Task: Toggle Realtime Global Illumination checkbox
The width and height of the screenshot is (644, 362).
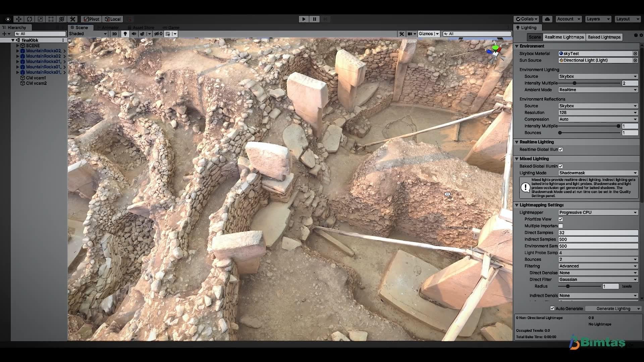Action: [x=560, y=149]
